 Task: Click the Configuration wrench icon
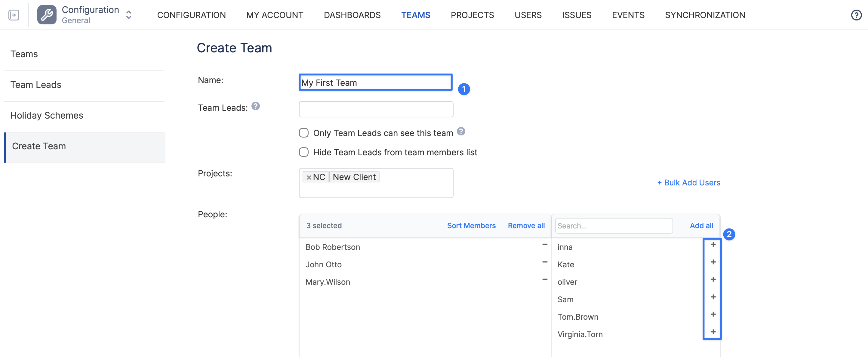pyautogui.click(x=47, y=15)
